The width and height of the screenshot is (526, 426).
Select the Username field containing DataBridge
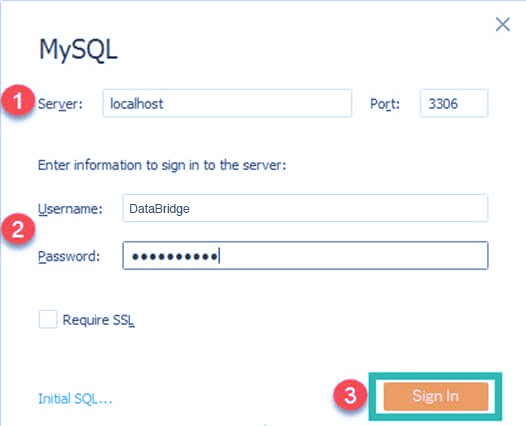[x=305, y=208]
